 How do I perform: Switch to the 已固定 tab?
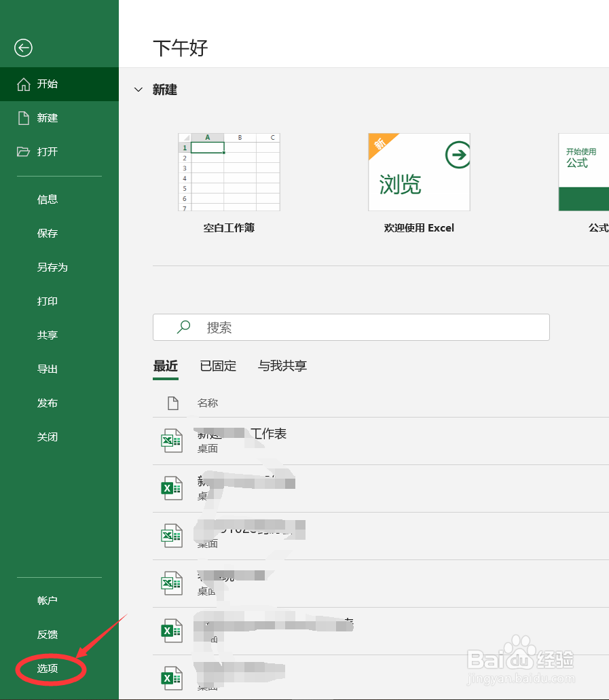click(218, 365)
